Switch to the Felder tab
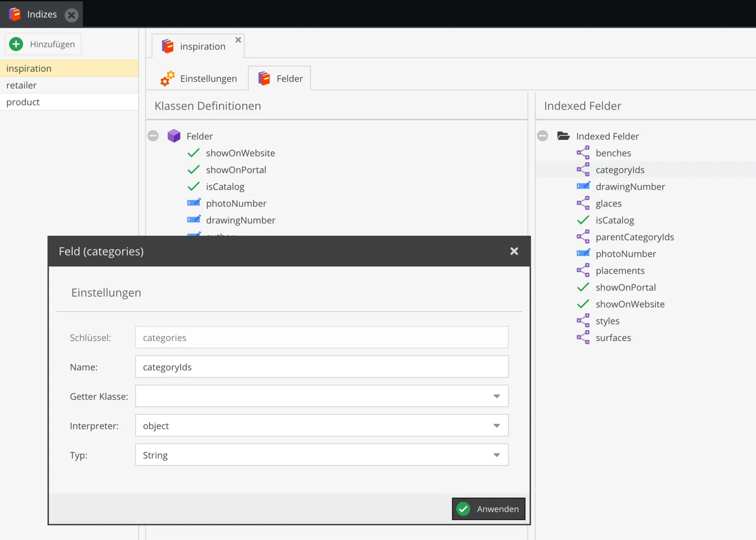 [280, 78]
